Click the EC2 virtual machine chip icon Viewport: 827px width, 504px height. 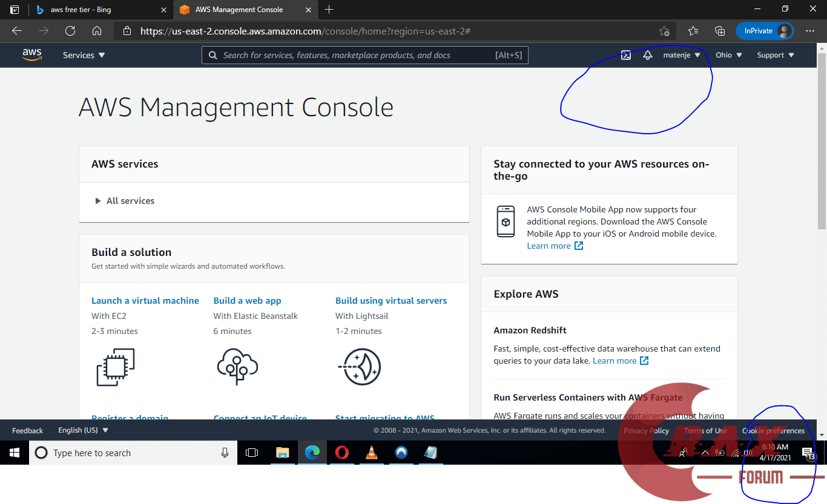pos(116,367)
